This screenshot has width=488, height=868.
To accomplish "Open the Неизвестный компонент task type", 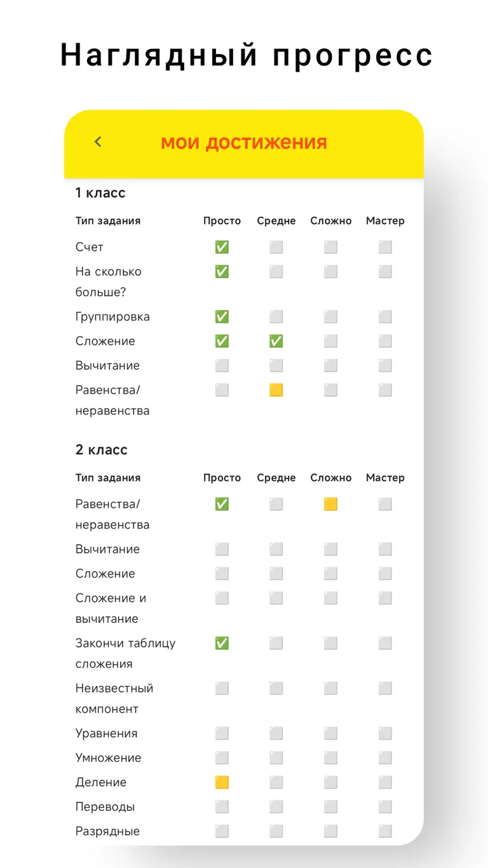I will click(114, 698).
